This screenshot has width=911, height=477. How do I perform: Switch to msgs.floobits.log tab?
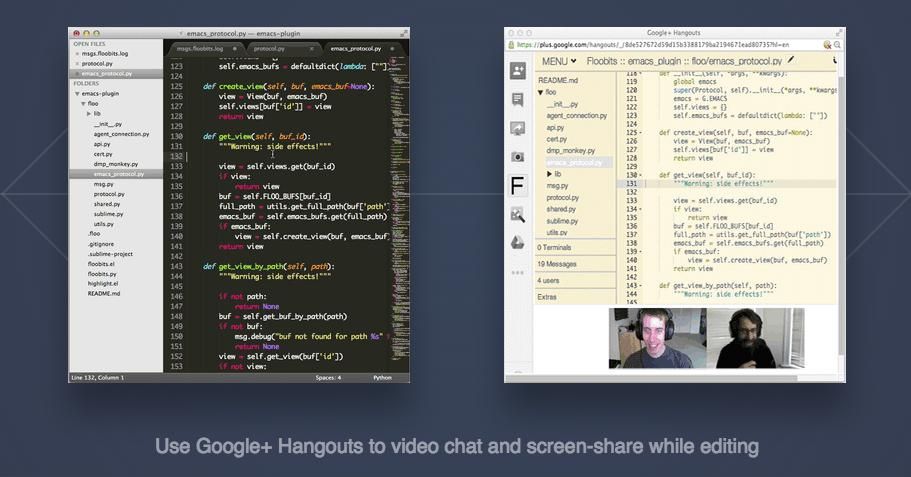[206, 49]
